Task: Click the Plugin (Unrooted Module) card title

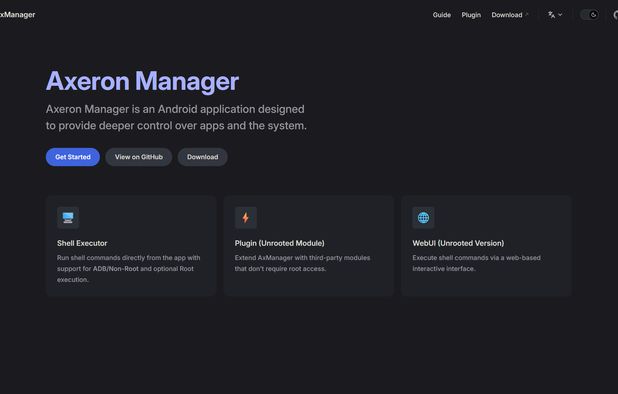Action: point(279,243)
